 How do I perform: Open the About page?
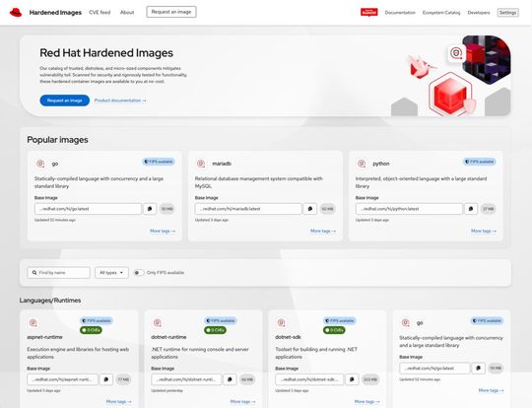pyautogui.click(x=127, y=12)
